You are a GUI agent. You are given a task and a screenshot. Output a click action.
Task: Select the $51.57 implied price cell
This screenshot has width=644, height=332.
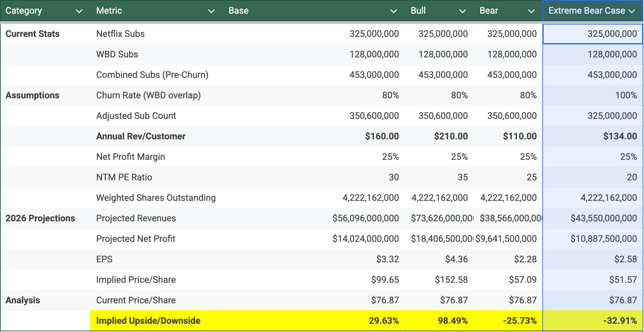593,280
